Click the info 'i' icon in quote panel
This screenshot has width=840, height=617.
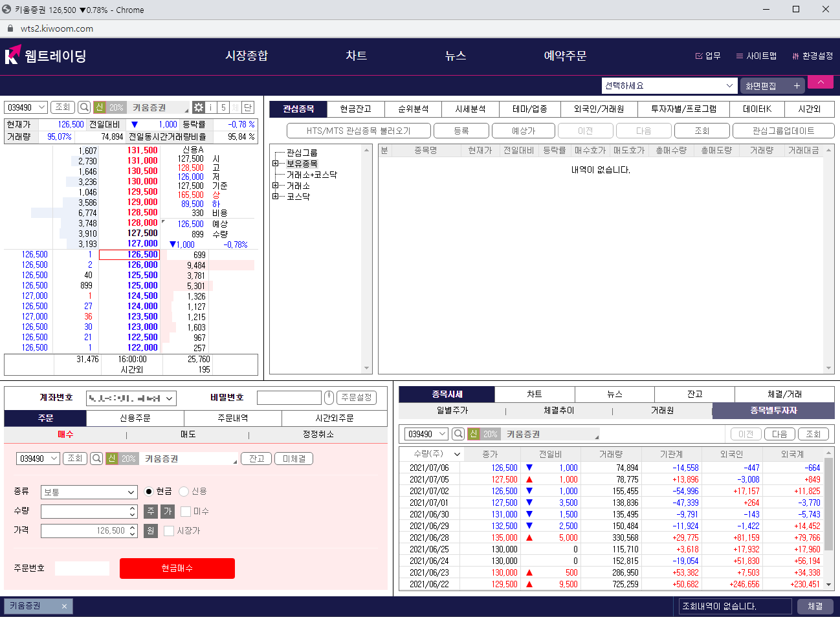[211, 107]
